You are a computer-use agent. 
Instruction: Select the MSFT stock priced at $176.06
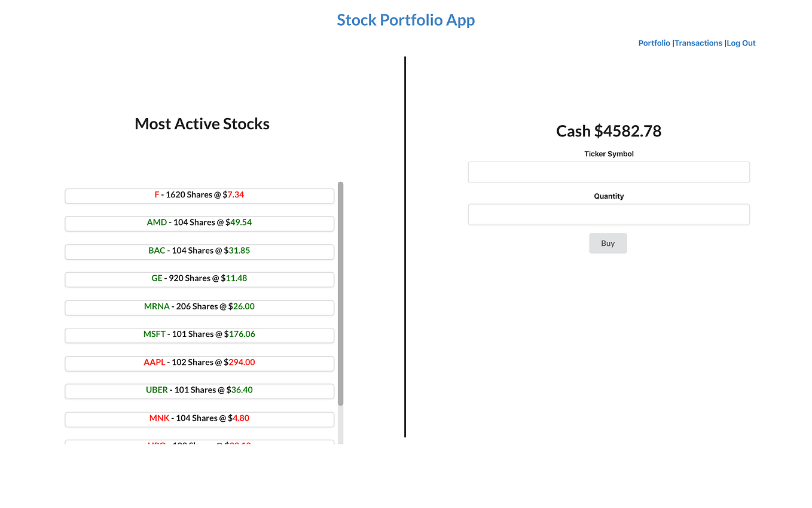[199, 334]
